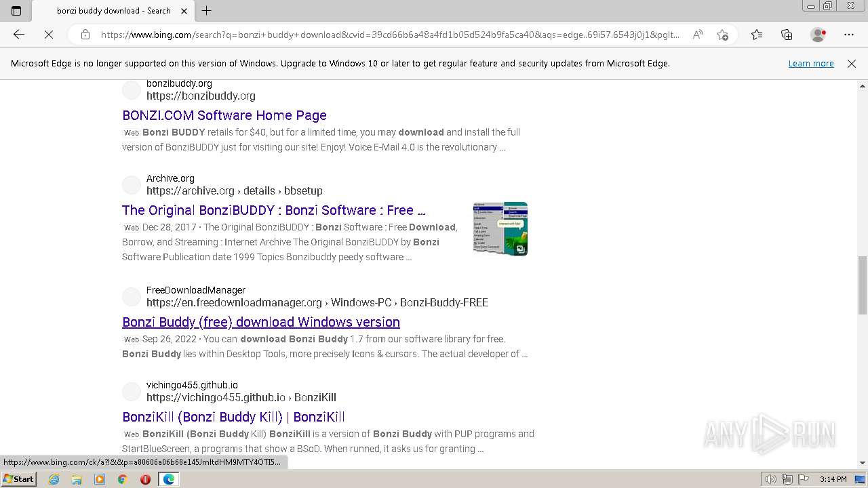Click the bonzibuddy.org site favicon
Viewport: 868px width, 488px height.
click(132, 90)
